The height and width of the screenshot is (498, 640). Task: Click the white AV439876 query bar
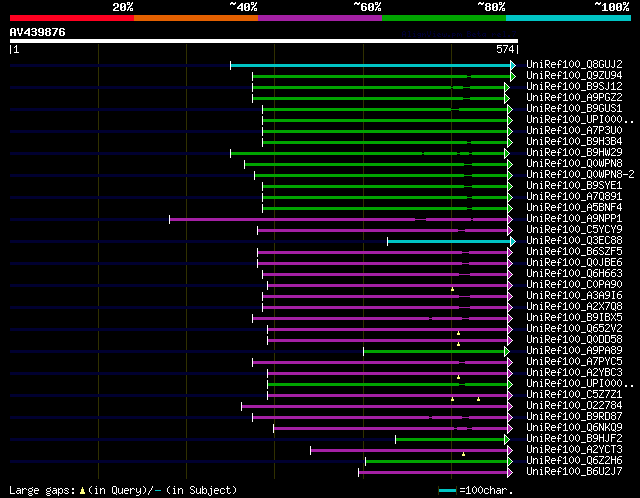coord(264,41)
